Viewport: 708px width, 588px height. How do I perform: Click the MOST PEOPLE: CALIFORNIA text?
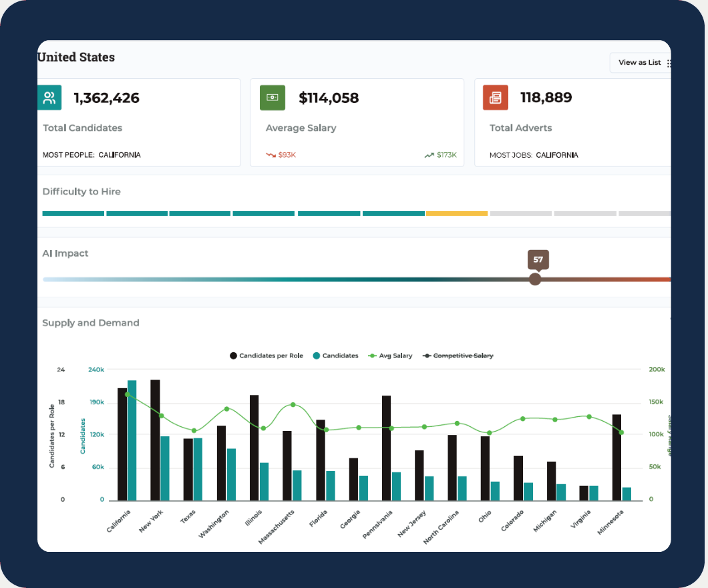tap(92, 155)
